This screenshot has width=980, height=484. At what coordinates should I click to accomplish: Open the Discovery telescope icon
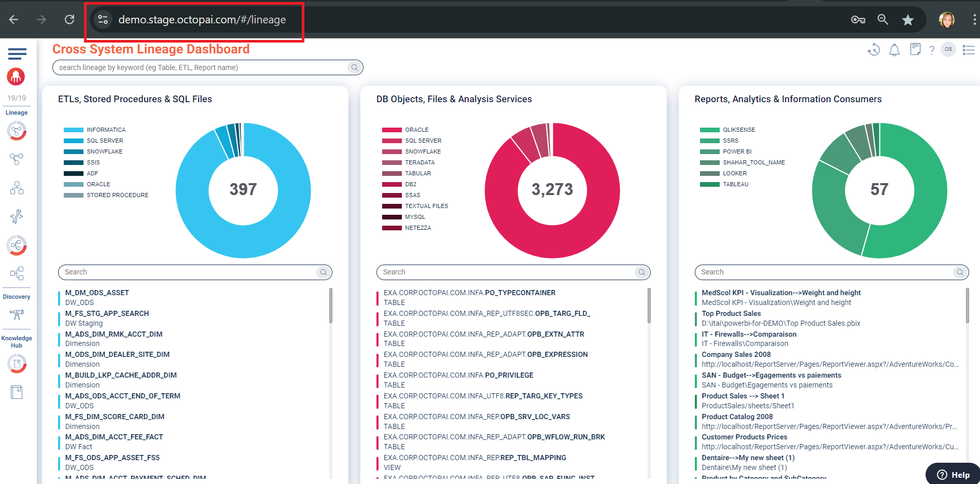(x=17, y=314)
